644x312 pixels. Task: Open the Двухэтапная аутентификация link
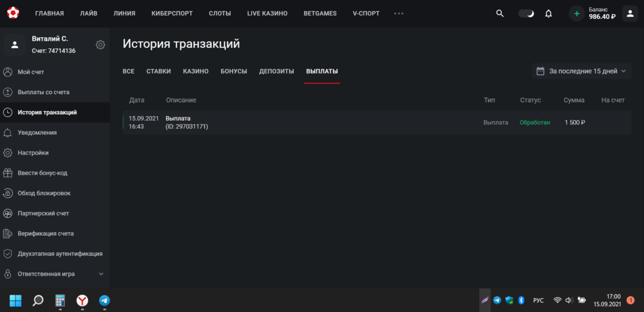[x=60, y=253]
